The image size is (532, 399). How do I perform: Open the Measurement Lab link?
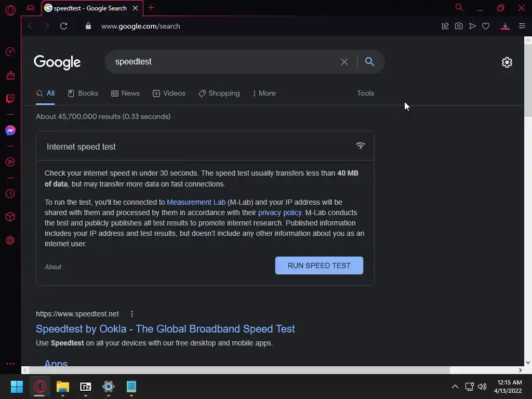pos(196,202)
